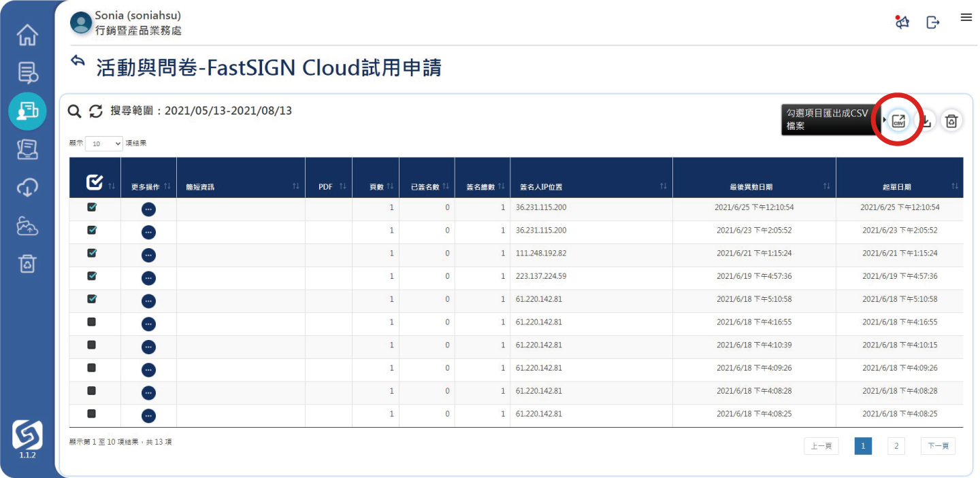Open the megaphone announcements icon

[x=902, y=22]
